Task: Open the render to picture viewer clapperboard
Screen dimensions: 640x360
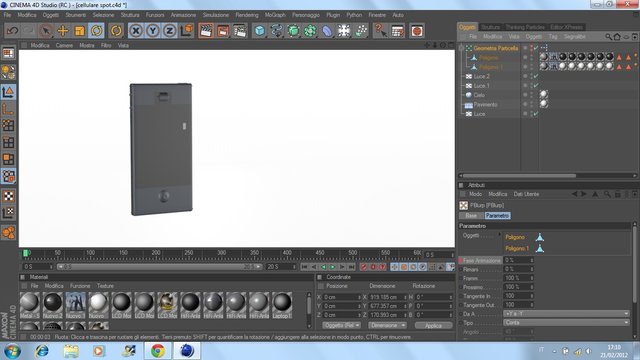Action: [223, 31]
